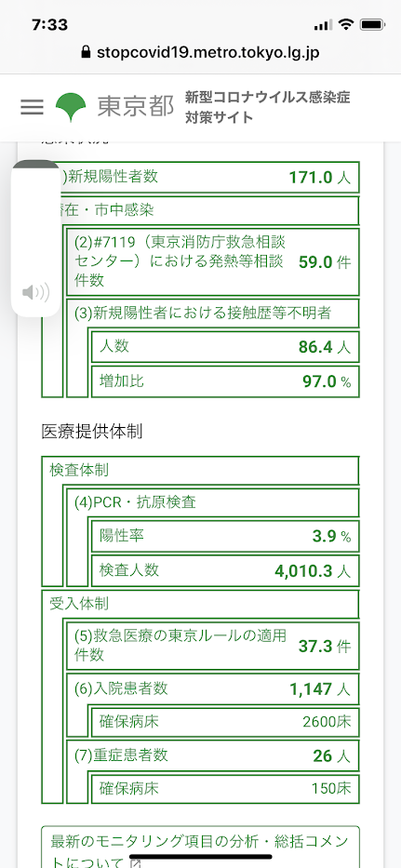
Task: Open 最新のモニタリング項目の分析・総括コメント link
Action: (200, 847)
